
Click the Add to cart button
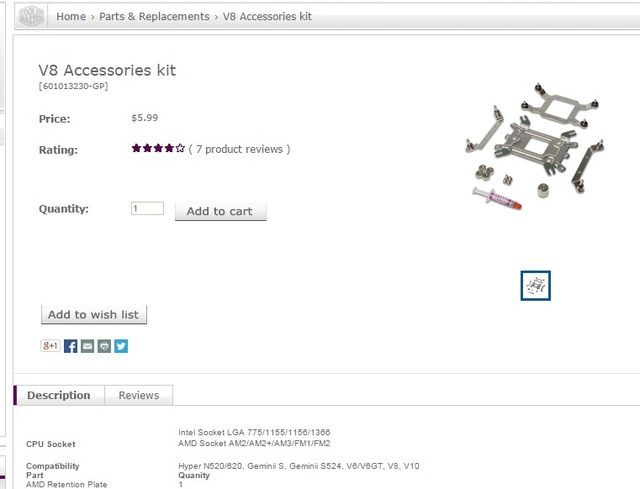tap(220, 211)
